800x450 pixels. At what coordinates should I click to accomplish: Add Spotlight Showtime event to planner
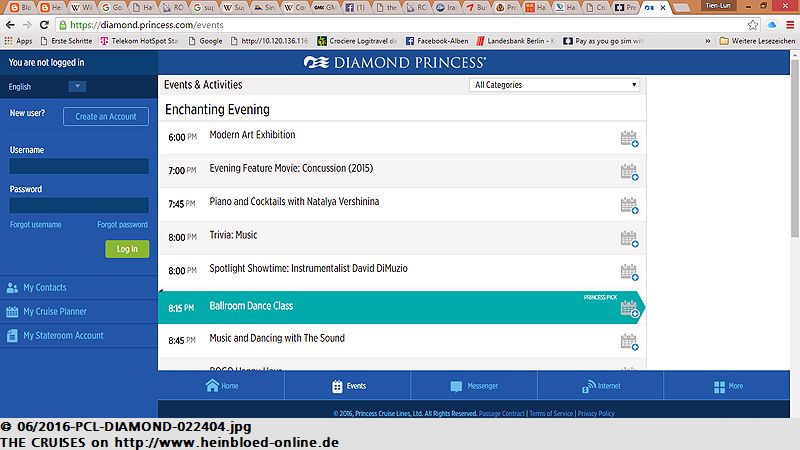629,272
